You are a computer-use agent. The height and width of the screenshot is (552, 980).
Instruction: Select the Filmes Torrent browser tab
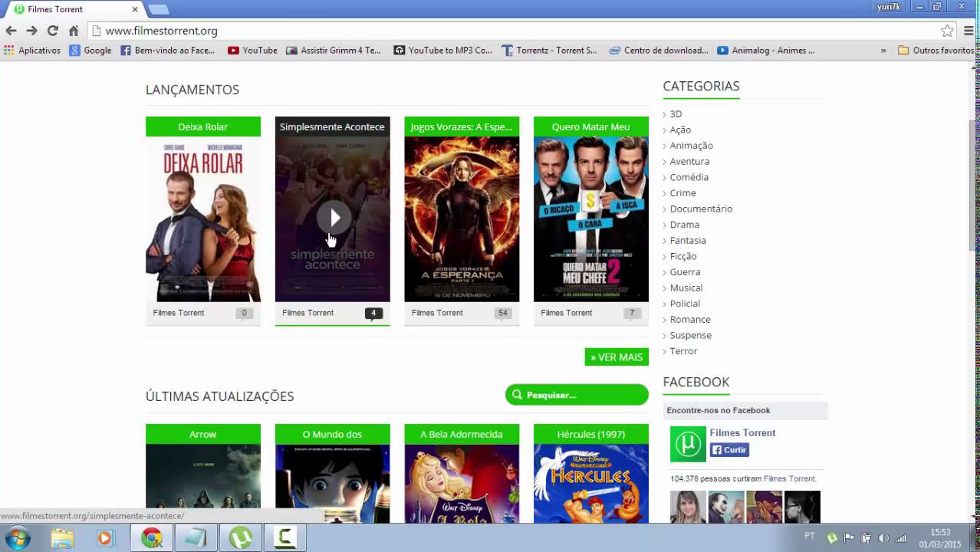75,9
